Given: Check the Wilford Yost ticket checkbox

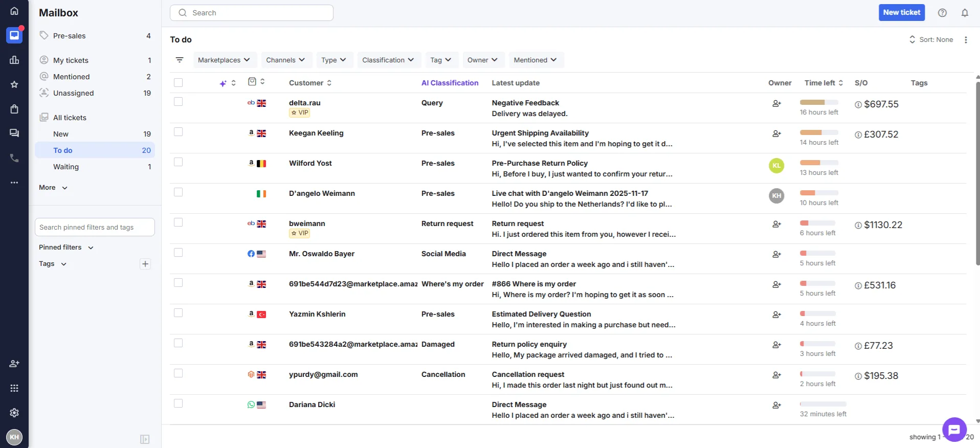Looking at the screenshot, I should [178, 162].
